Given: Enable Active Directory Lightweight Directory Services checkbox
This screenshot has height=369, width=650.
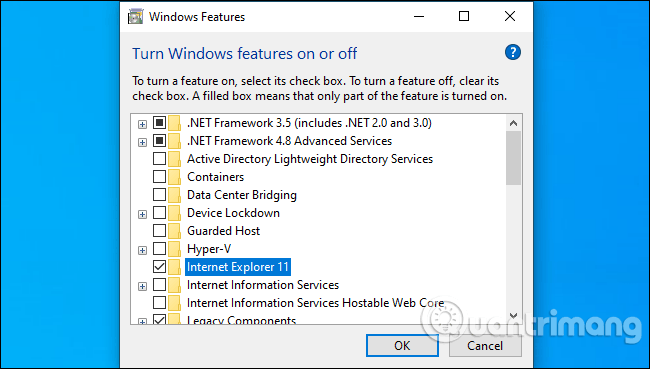Looking at the screenshot, I should click(160, 159).
